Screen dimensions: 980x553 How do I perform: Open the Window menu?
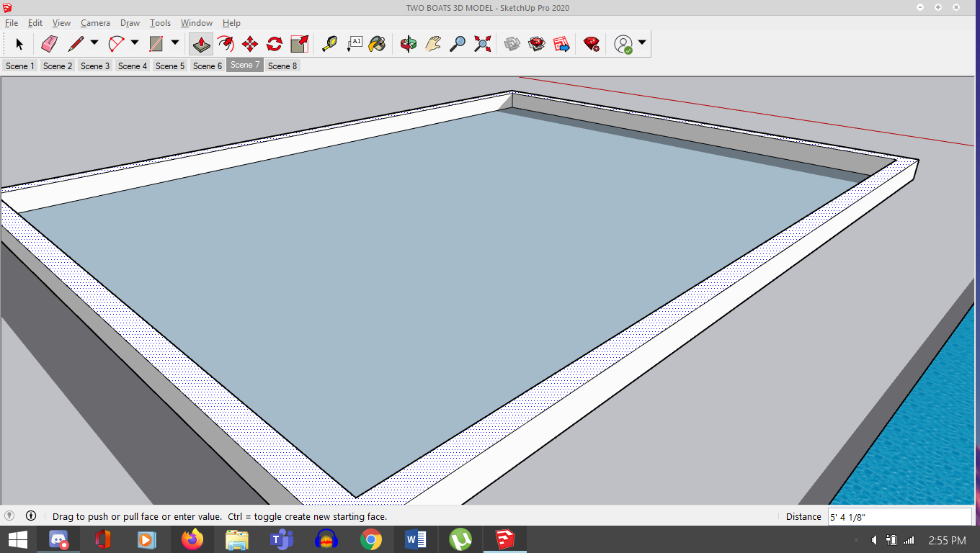tap(196, 23)
